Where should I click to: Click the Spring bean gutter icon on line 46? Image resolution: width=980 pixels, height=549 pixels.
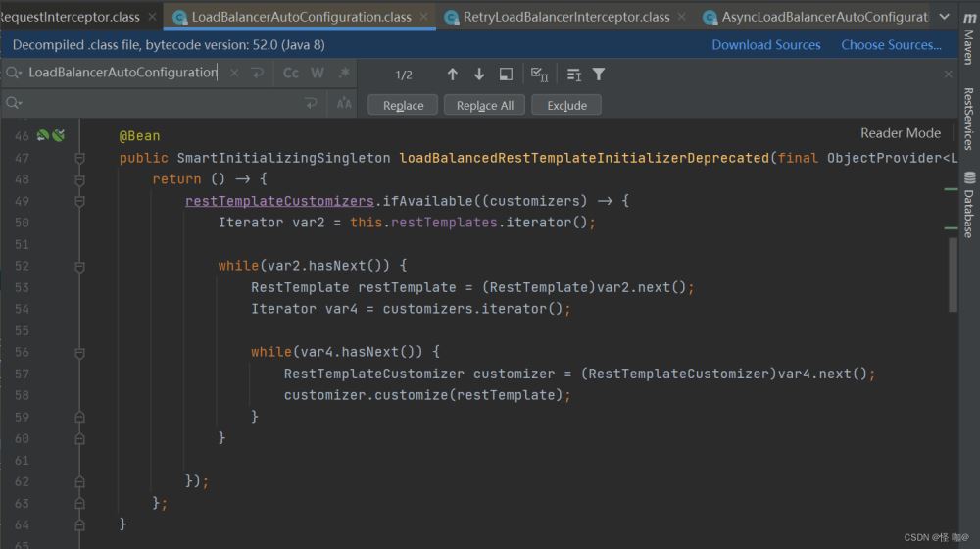click(x=43, y=136)
